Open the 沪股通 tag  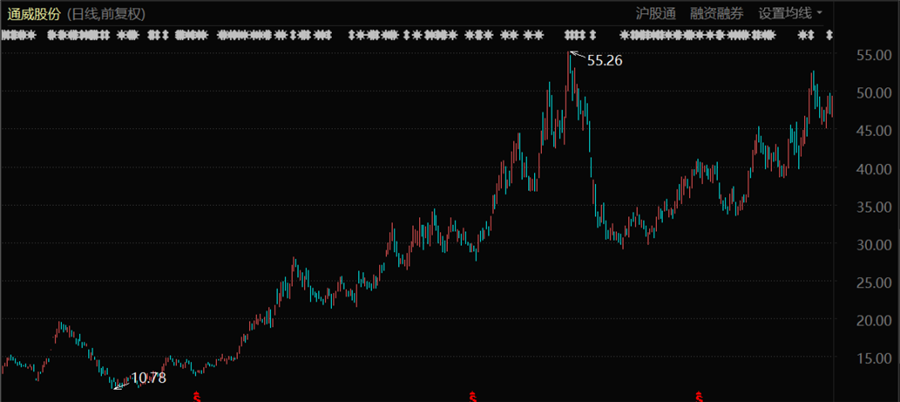(x=656, y=13)
